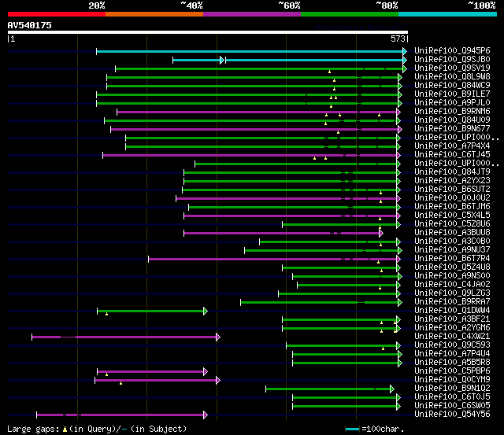Select the UniRef100_Q9C593 label
504x435 pixels.
click(x=452, y=345)
